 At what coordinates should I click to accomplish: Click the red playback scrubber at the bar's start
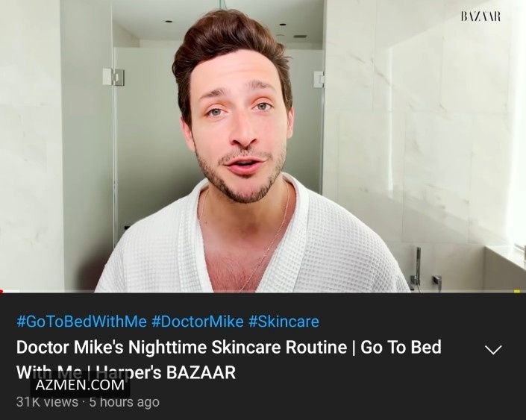tap(1, 291)
